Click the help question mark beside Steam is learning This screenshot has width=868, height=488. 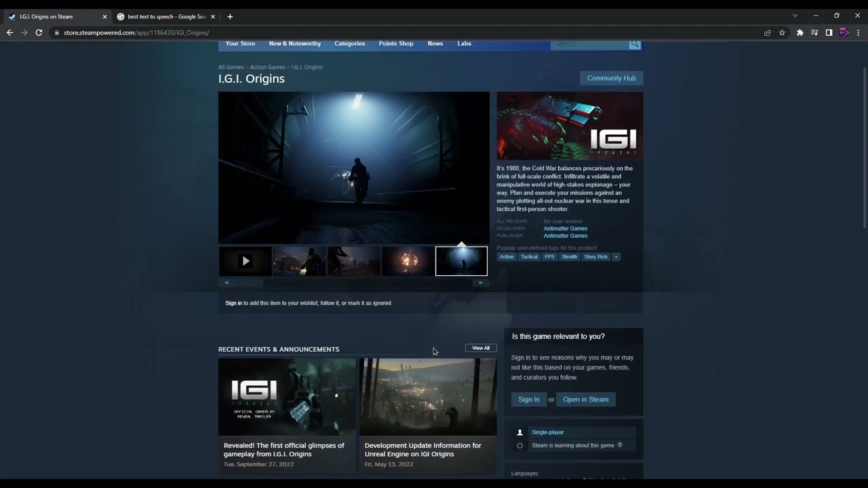point(619,445)
